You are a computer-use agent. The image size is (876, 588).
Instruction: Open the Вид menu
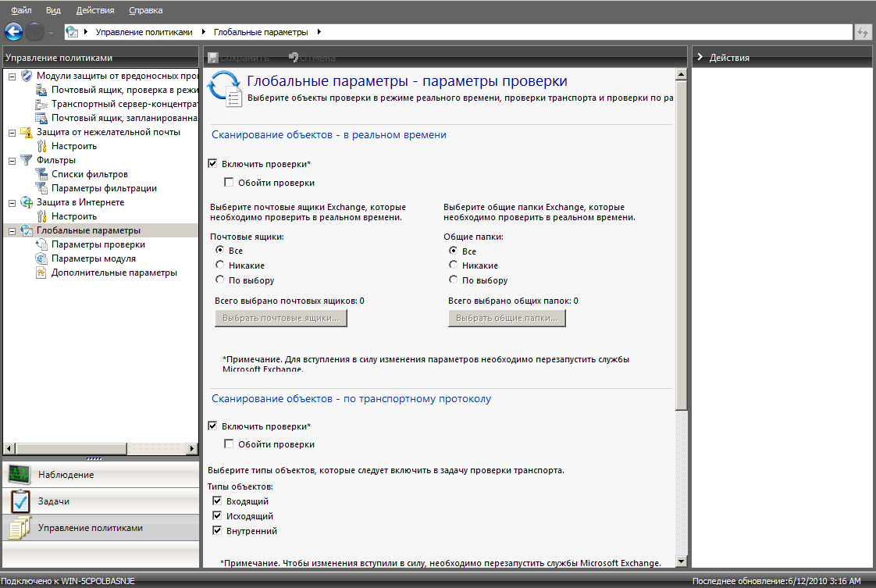click(x=53, y=10)
